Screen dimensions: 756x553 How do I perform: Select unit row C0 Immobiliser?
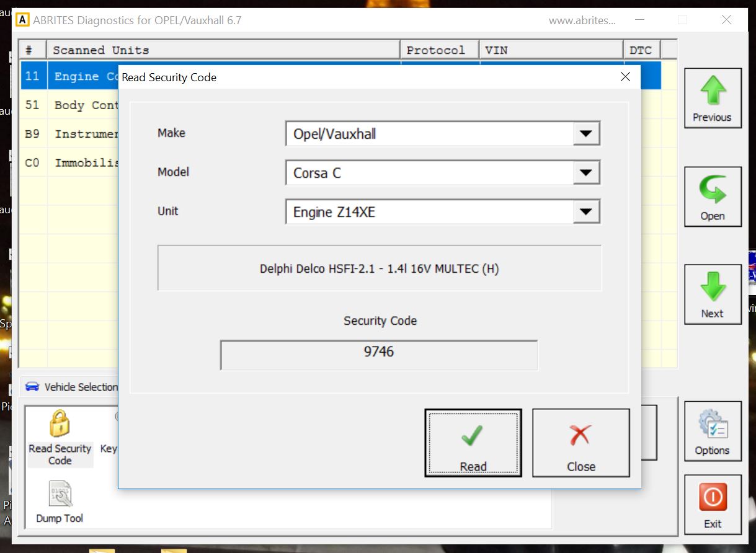tap(69, 162)
